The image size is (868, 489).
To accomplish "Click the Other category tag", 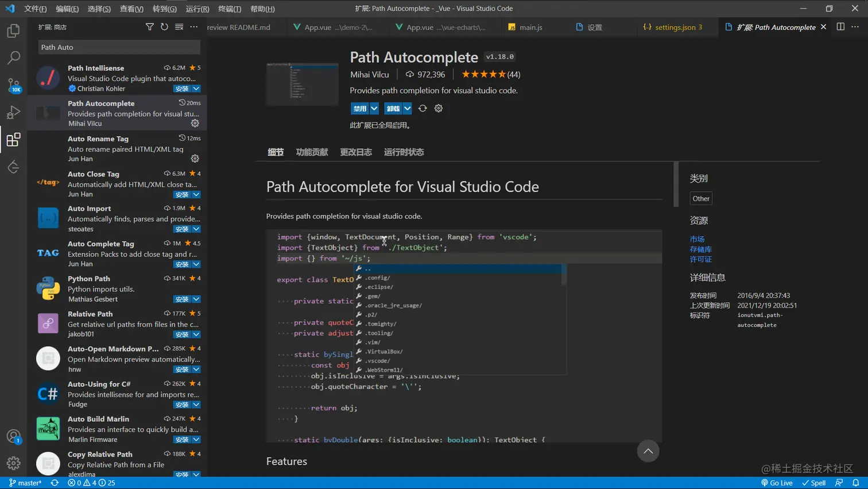I will [x=701, y=199].
